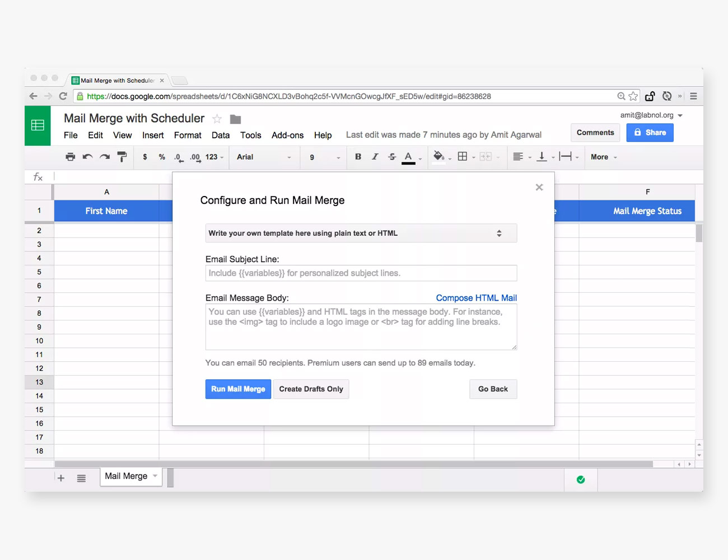Click the Email Subject Line field
Screen dimensions: 728x560
[361, 273]
